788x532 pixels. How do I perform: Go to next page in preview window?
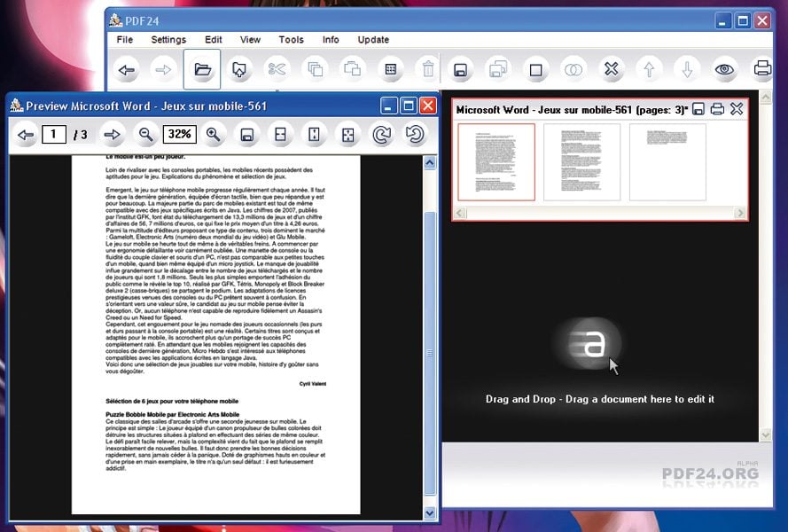pos(112,135)
